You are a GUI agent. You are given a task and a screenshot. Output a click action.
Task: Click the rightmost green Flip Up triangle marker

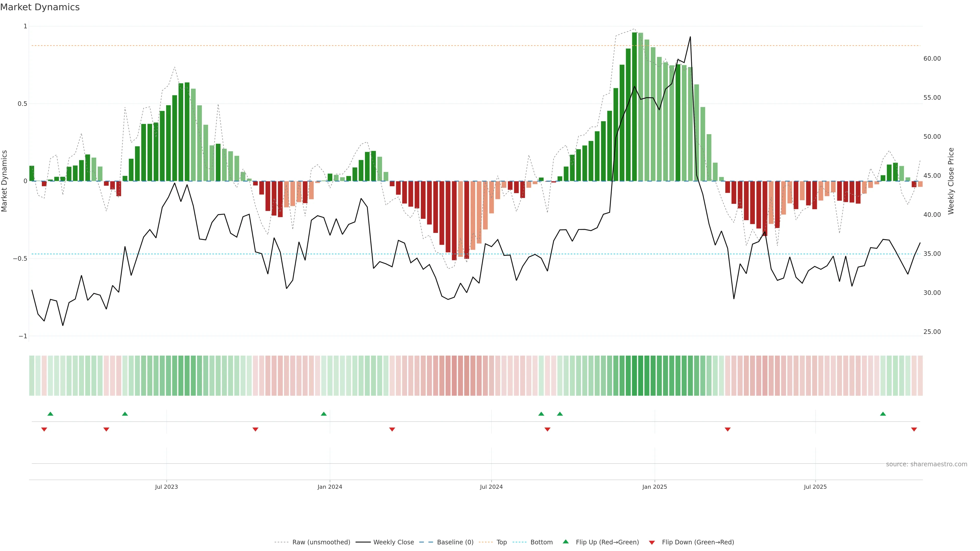pos(883,414)
